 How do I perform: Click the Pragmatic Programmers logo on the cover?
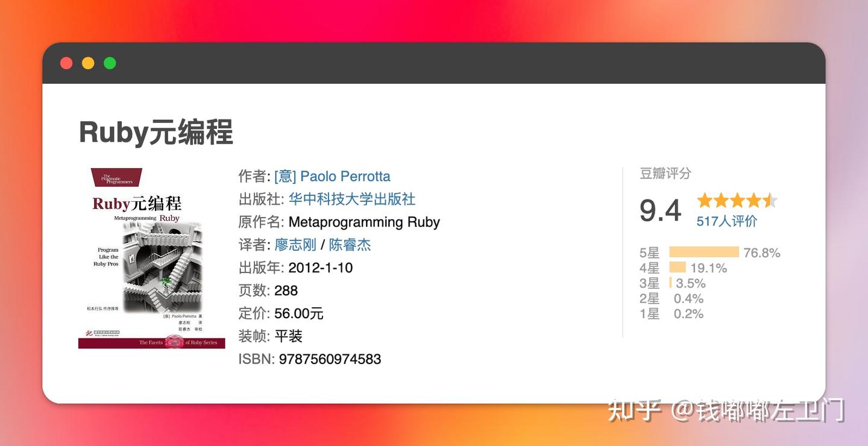[x=116, y=176]
